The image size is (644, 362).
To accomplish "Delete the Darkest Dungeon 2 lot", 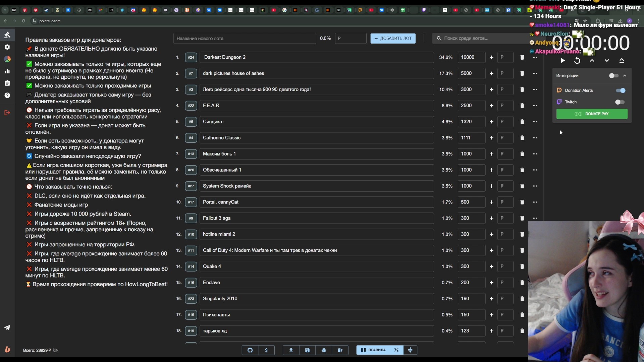I will (522, 57).
